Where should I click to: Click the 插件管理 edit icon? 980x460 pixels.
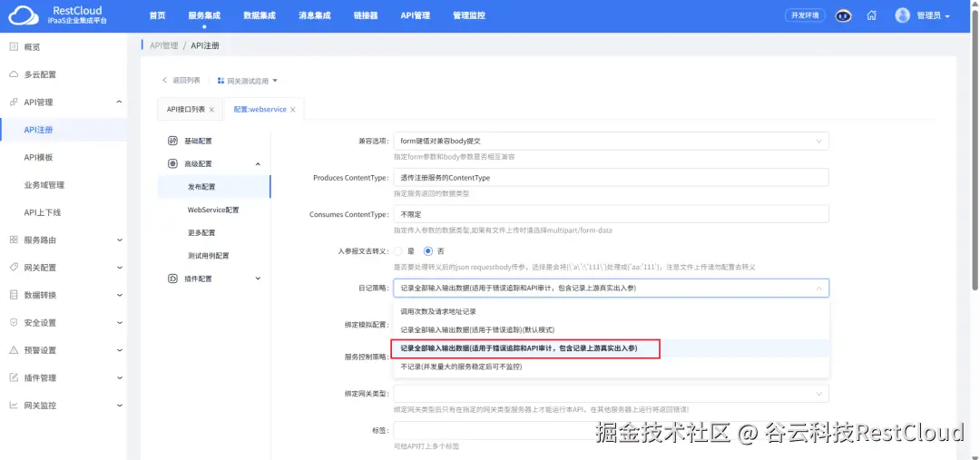[x=14, y=377]
